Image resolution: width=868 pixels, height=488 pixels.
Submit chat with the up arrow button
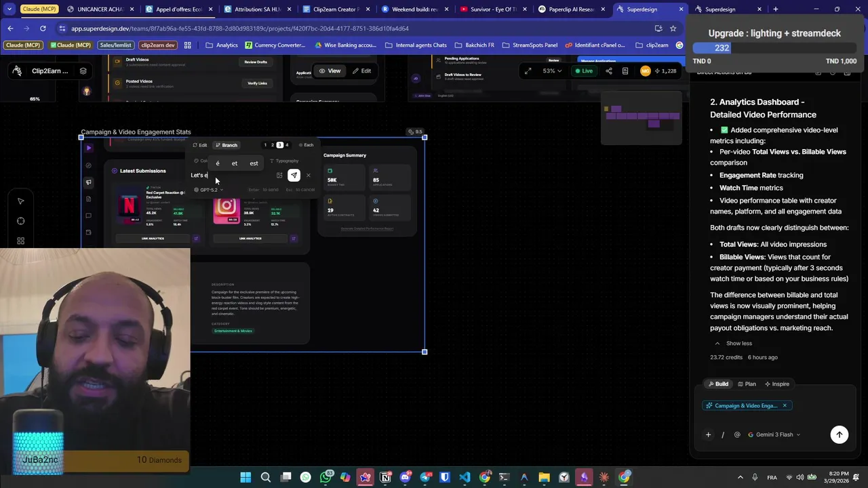[840, 435]
